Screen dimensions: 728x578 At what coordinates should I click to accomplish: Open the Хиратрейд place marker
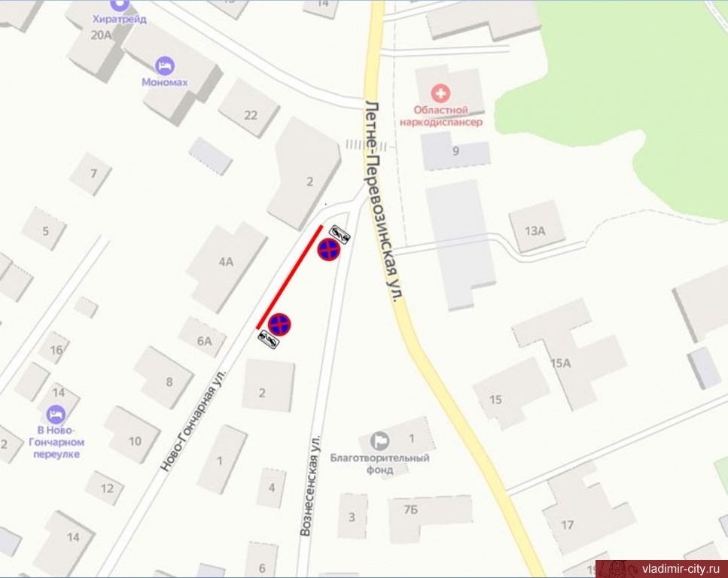coord(119,5)
